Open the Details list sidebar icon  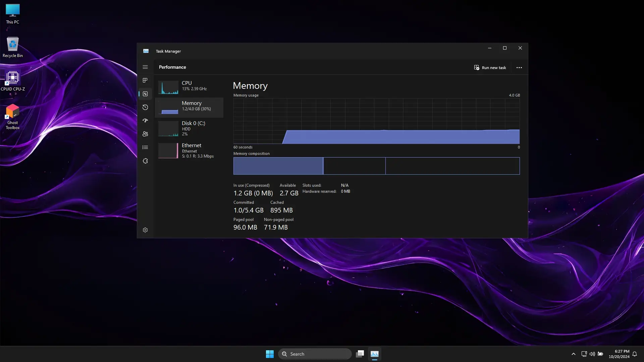[145, 147]
